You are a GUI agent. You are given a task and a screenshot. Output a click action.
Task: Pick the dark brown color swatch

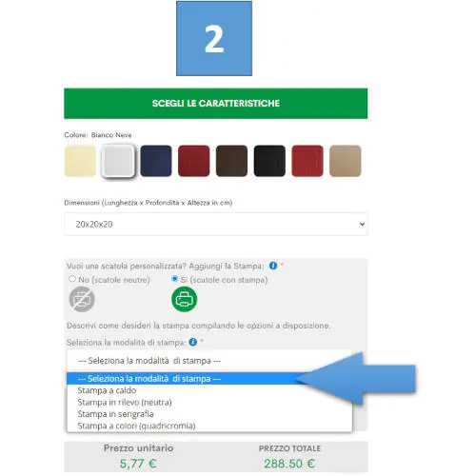[x=231, y=161]
